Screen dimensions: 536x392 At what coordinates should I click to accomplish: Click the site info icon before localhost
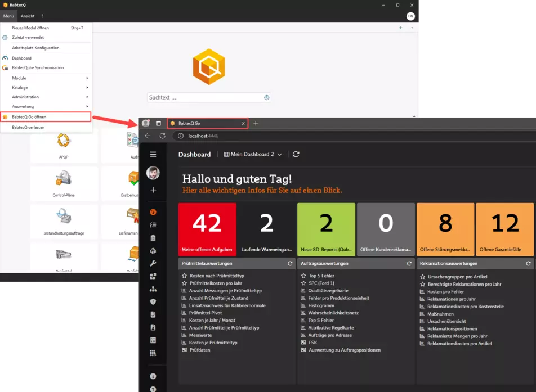181,136
